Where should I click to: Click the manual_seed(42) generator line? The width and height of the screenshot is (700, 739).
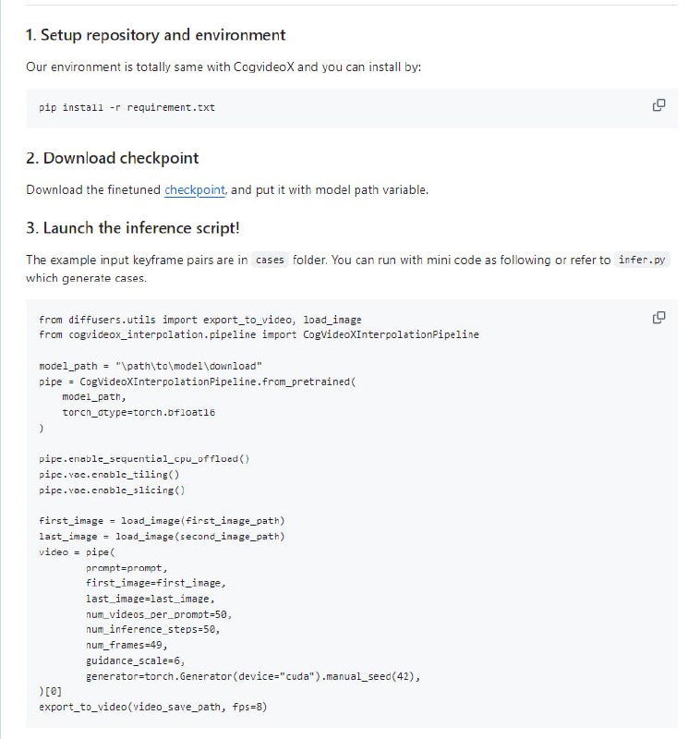point(253,676)
